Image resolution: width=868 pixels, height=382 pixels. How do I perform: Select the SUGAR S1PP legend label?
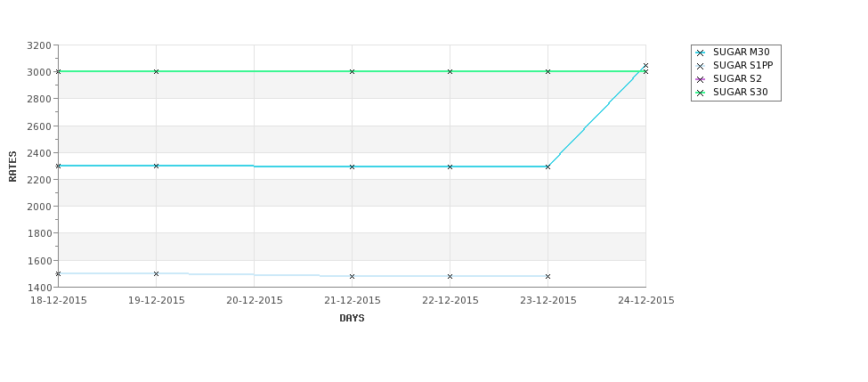tap(742, 65)
